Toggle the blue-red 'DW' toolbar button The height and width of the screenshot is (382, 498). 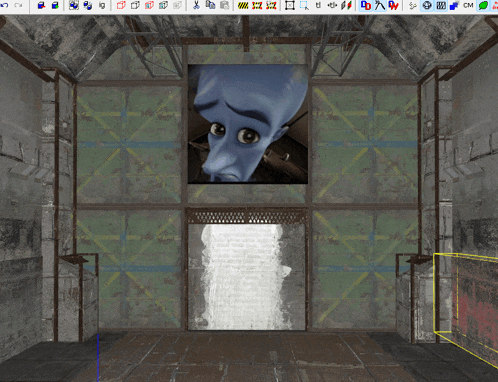[394, 5]
